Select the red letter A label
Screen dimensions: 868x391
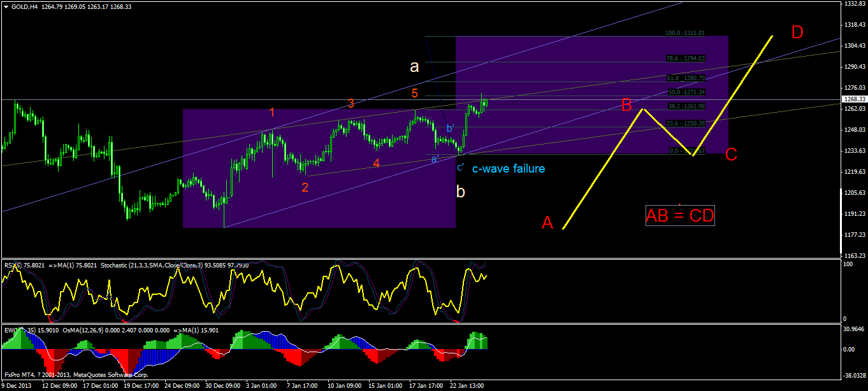[547, 223]
